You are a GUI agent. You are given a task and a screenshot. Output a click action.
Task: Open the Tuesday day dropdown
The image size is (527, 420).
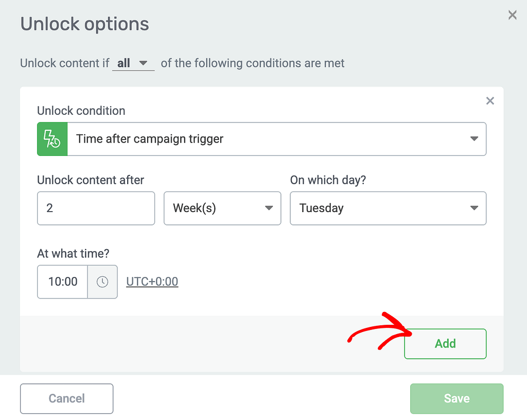(388, 208)
